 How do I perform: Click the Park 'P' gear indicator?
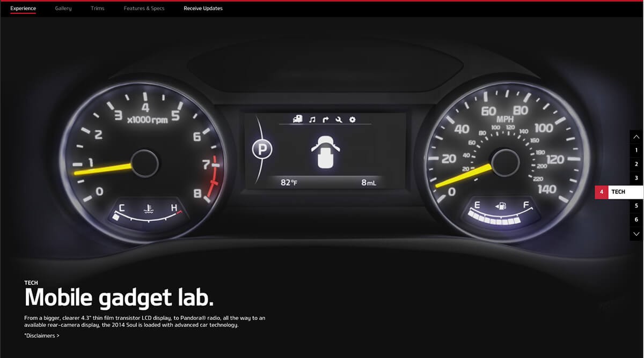coord(262,150)
